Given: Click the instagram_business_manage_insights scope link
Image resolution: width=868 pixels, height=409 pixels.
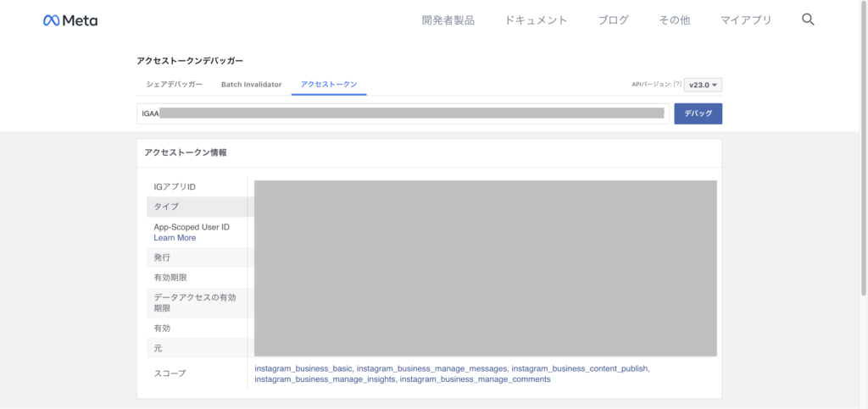Looking at the screenshot, I should 325,379.
